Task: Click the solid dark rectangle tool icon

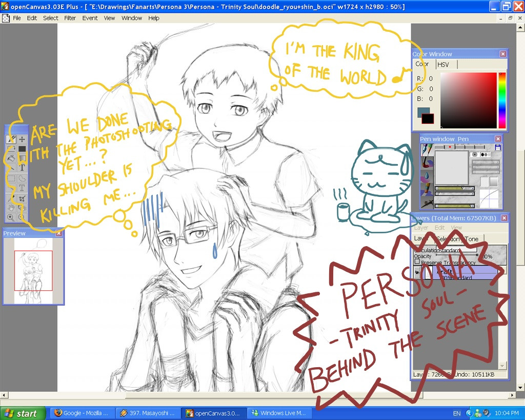Action: [x=22, y=149]
